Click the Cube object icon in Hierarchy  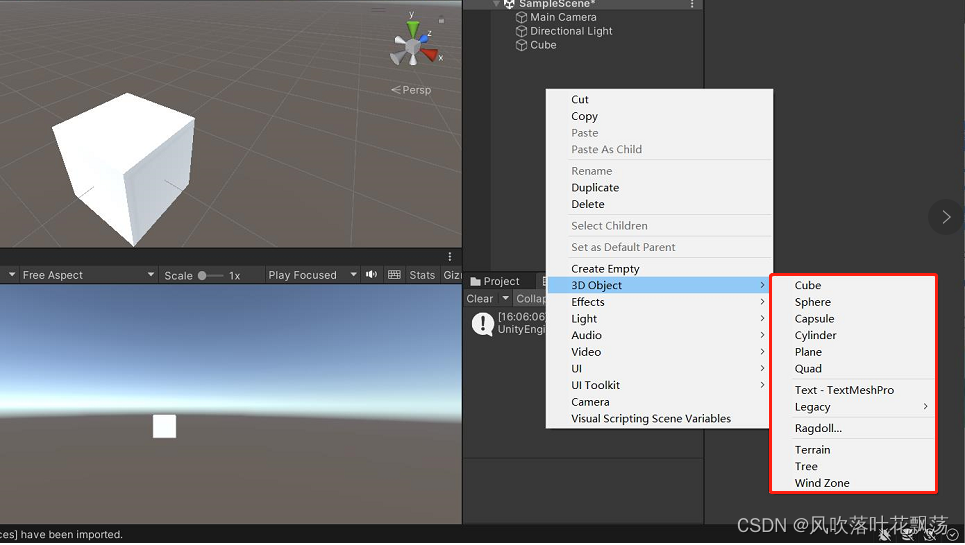coord(521,45)
